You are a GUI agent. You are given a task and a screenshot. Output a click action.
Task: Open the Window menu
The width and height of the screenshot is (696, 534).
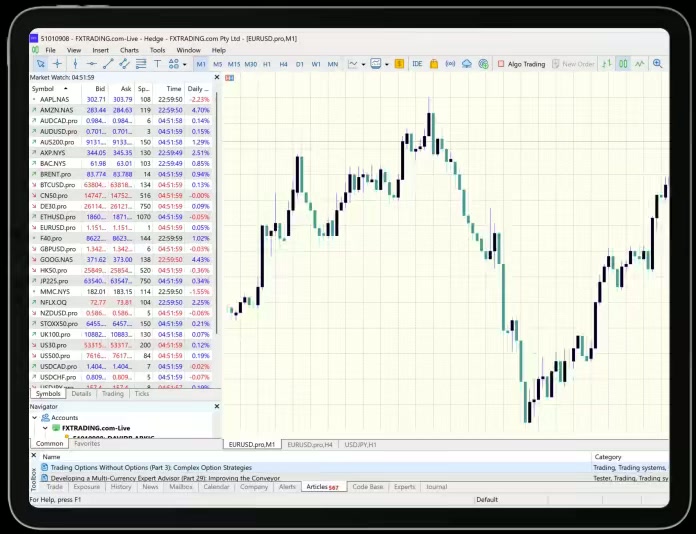tap(188, 50)
